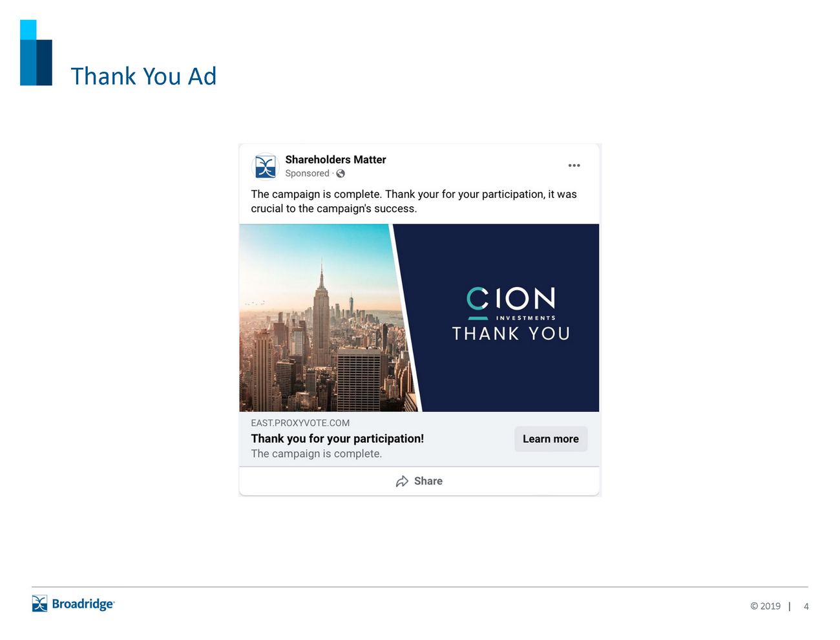Screen dimensions: 840x640
Task: Click the Shareholders Matter profile avatar
Action: pos(265,166)
